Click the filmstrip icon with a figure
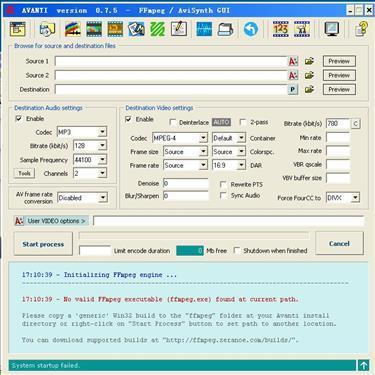This screenshot has width=375, height=375. click(302, 29)
